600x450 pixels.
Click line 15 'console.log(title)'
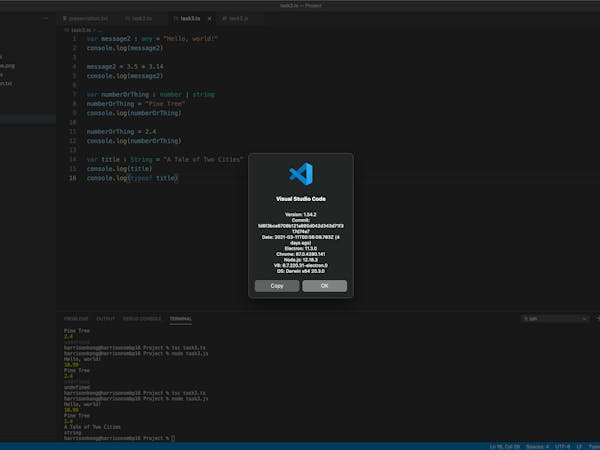coord(119,169)
